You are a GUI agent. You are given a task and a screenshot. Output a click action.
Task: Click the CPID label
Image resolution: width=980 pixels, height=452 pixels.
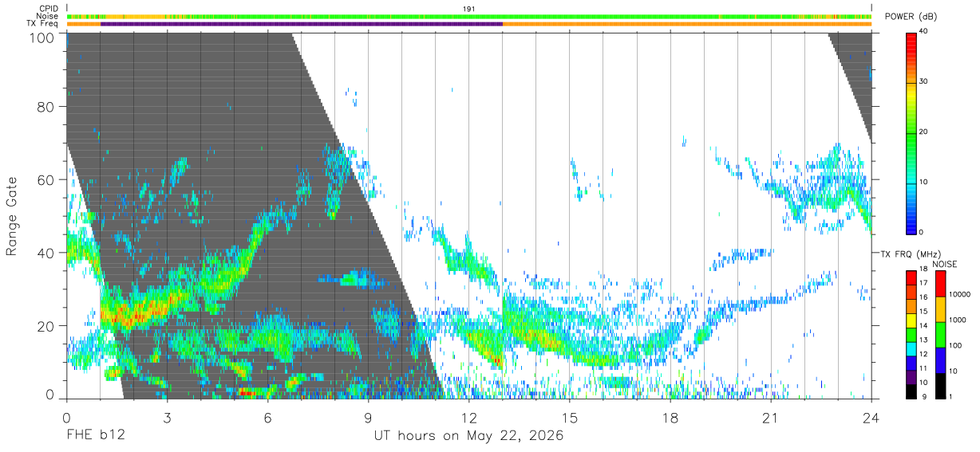(x=49, y=9)
